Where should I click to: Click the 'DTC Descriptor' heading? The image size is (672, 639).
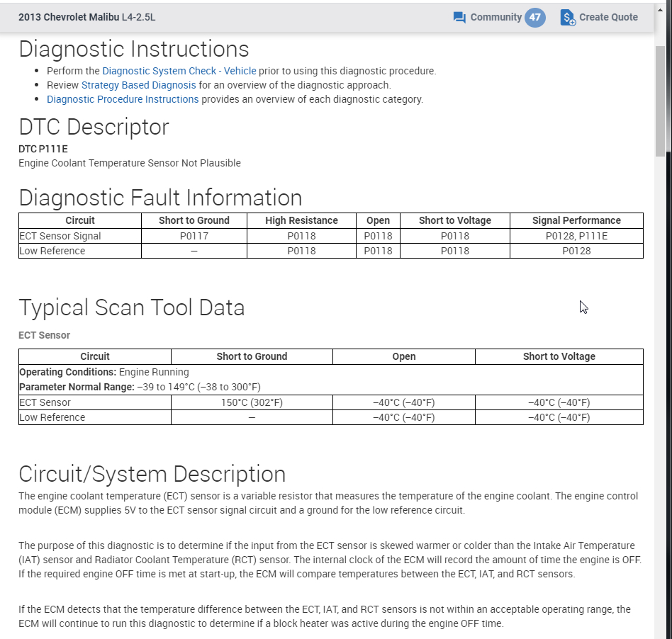coord(94,128)
